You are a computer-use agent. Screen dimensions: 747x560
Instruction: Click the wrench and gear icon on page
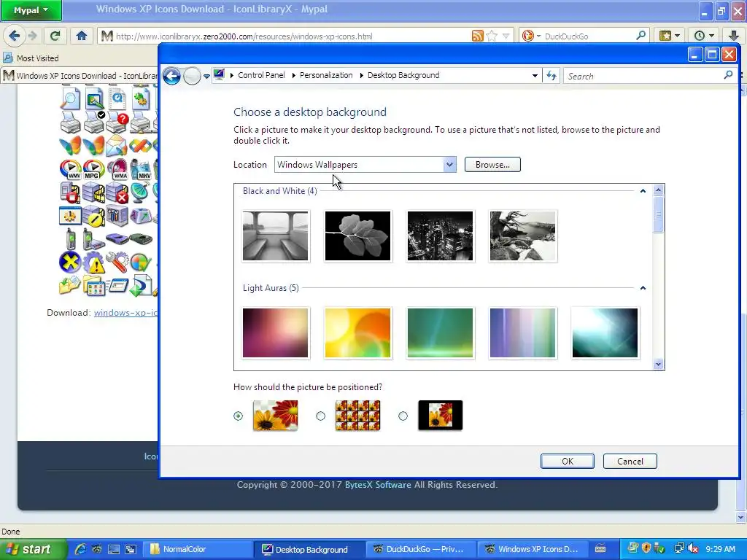click(117, 262)
